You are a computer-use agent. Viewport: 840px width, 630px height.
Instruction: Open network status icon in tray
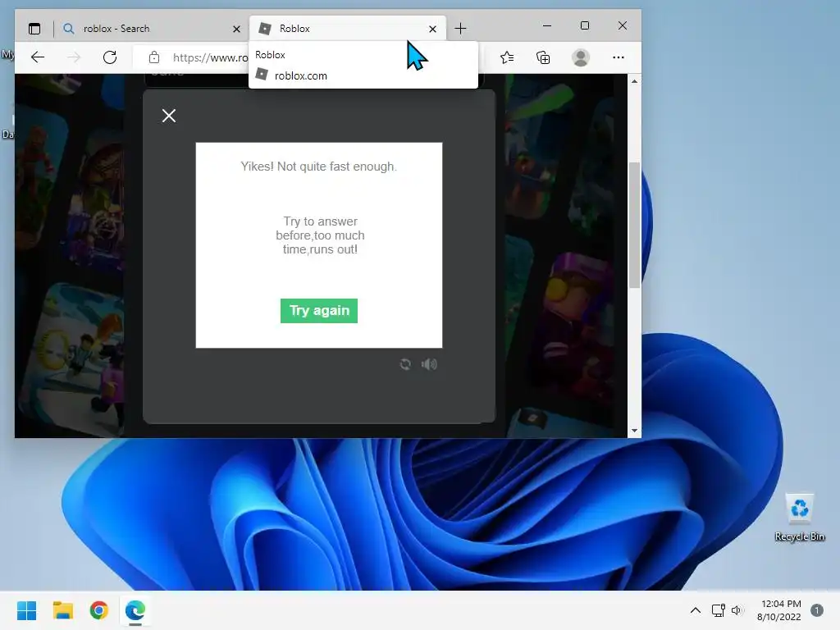click(718, 610)
